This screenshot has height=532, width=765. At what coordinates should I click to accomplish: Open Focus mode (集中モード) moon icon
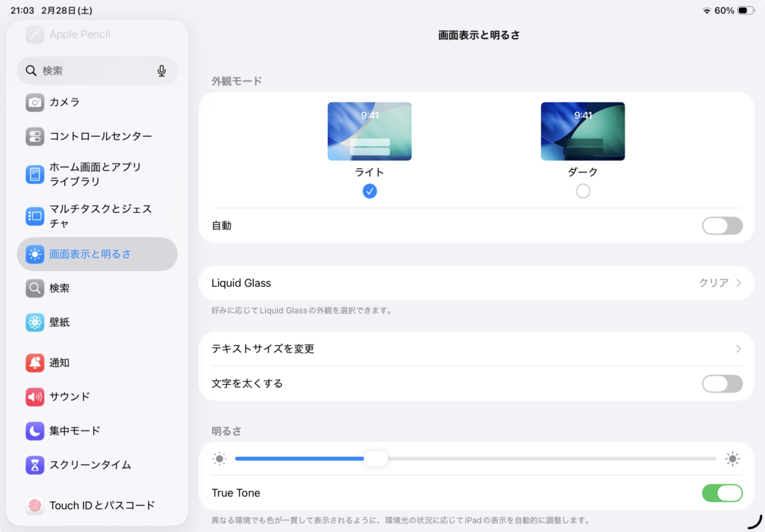[x=35, y=431]
